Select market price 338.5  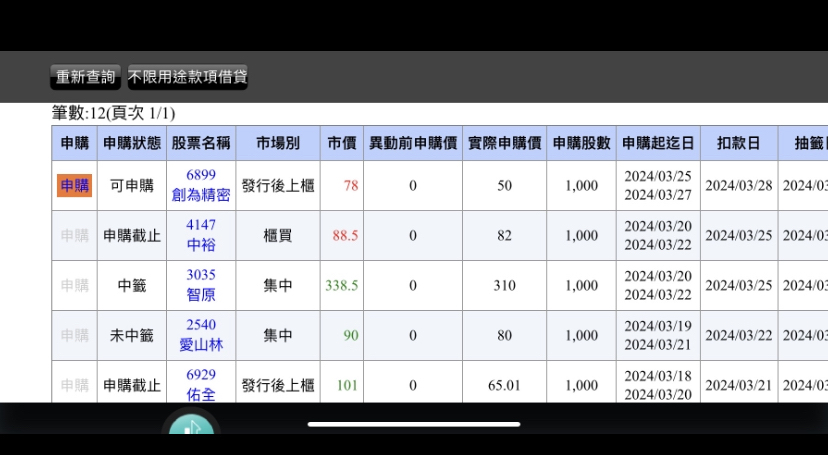point(342,286)
